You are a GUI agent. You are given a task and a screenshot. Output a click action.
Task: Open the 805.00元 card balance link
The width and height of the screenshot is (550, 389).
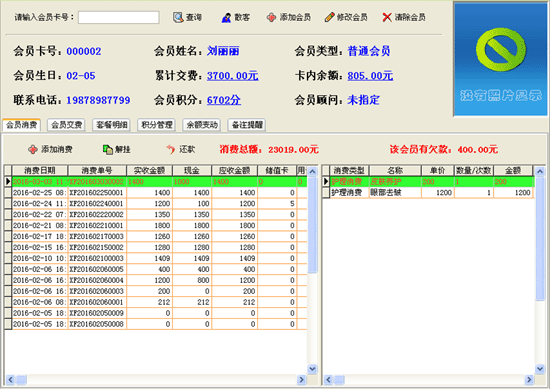click(x=370, y=76)
